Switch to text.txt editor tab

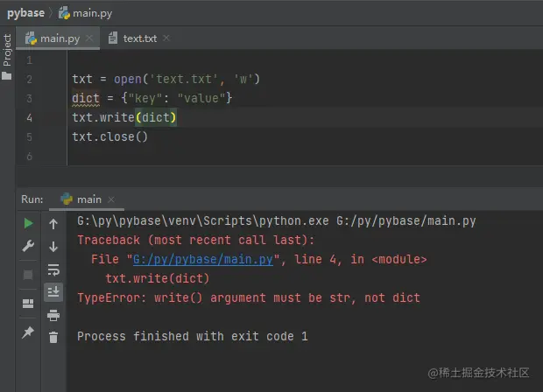point(139,38)
